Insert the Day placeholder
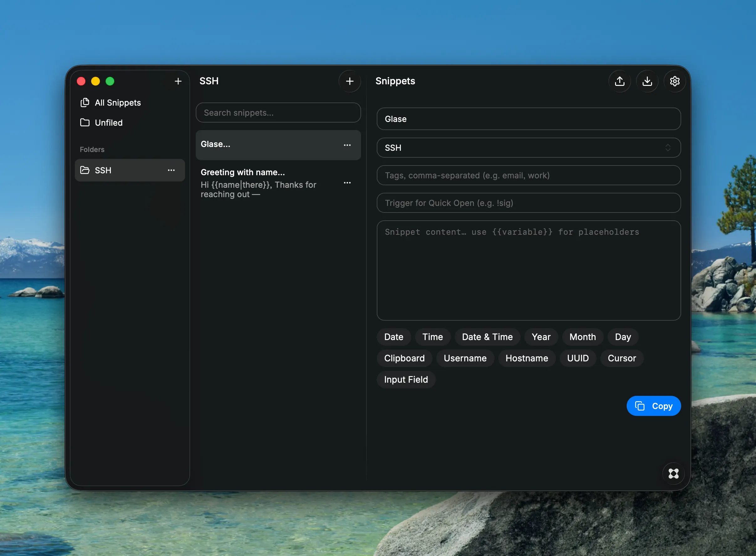 (x=623, y=337)
